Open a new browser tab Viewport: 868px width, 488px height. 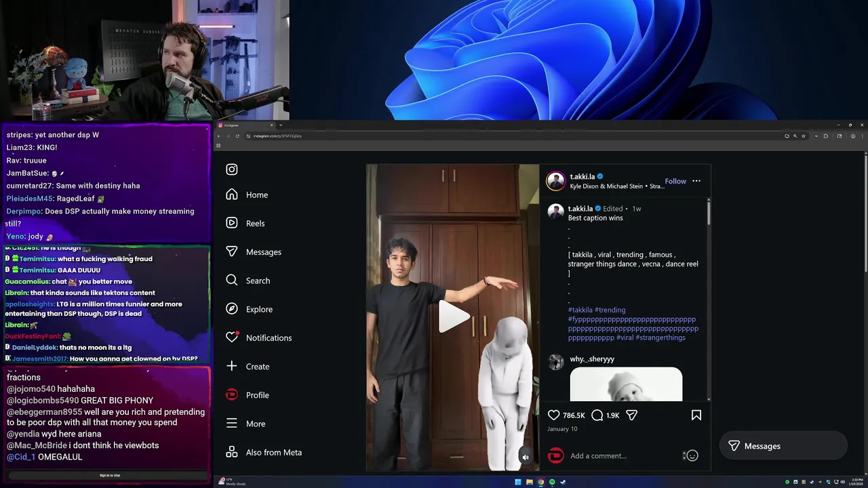(x=281, y=125)
